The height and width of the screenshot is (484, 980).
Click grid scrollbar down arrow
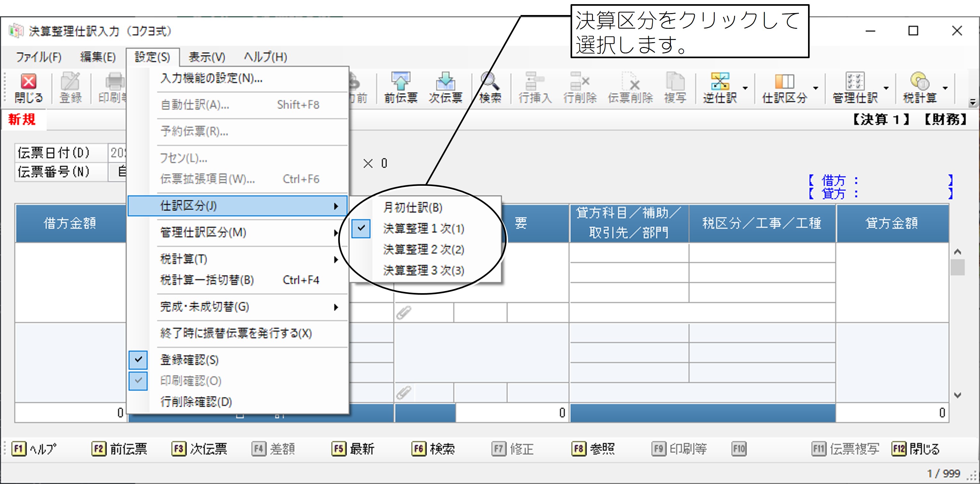click(958, 395)
